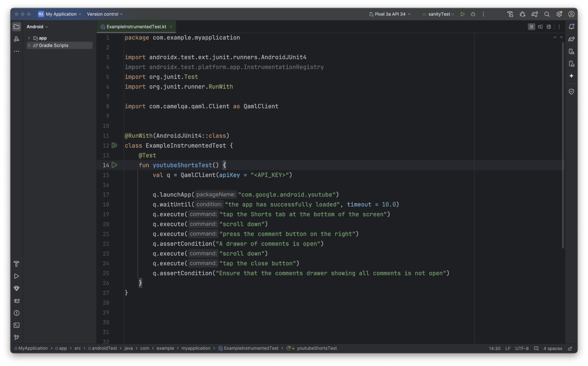Open the Build tool window
Image resolution: width=588 pixels, height=366 pixels.
[16, 264]
